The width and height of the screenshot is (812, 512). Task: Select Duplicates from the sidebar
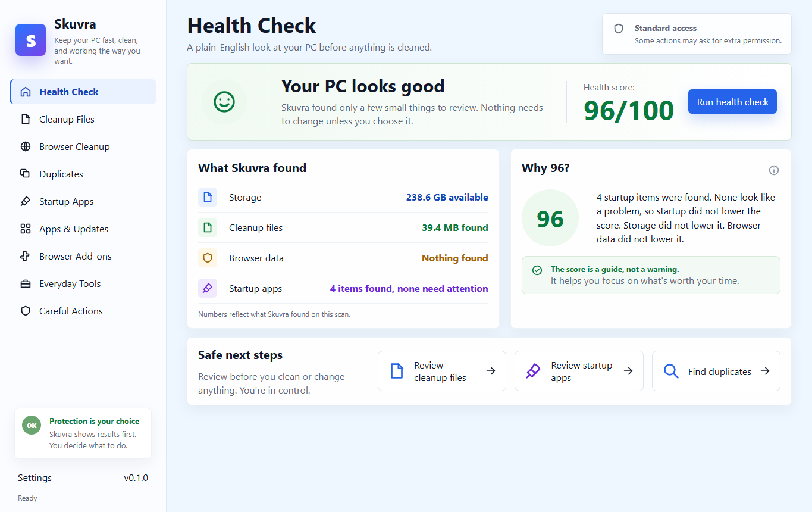[83, 174]
